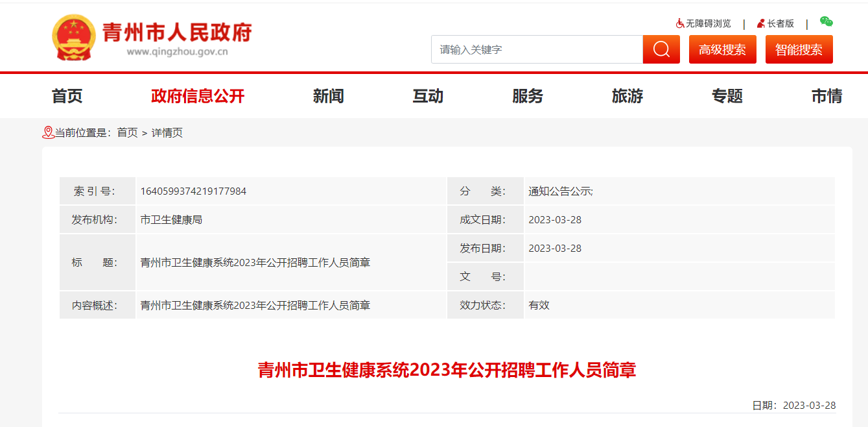Click the 发布机构 label cell
This screenshot has height=427, width=868.
(x=97, y=219)
